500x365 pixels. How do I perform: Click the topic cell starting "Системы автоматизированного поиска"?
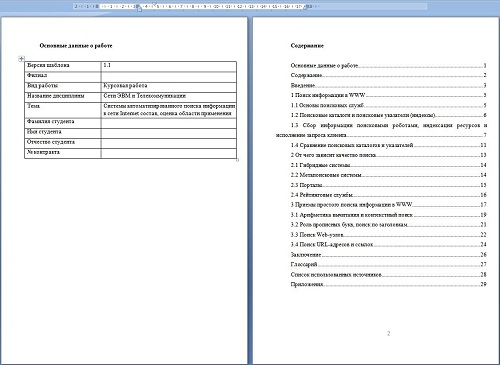click(x=169, y=110)
